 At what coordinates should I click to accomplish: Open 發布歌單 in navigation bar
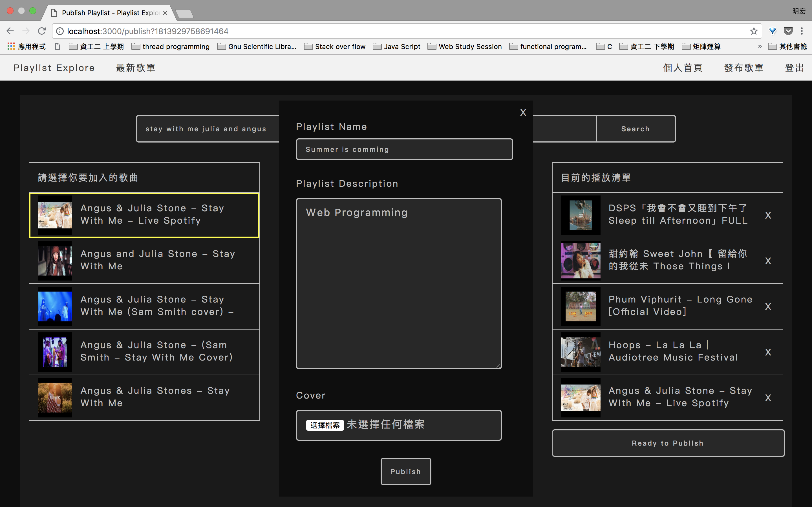[743, 68]
